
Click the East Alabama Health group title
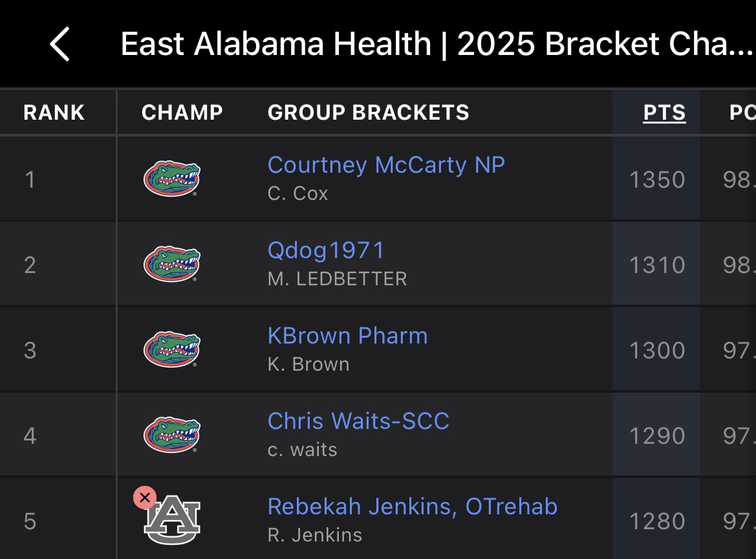click(437, 45)
